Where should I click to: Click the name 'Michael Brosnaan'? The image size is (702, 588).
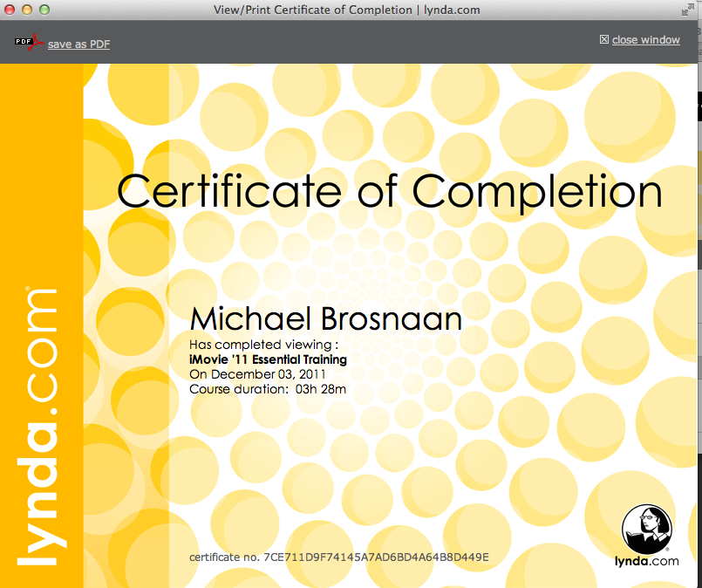(x=325, y=318)
